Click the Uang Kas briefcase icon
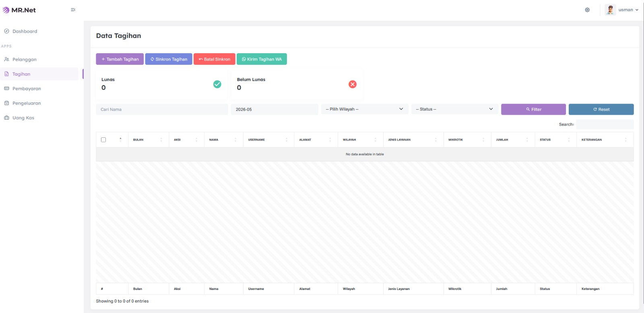 click(x=6, y=118)
